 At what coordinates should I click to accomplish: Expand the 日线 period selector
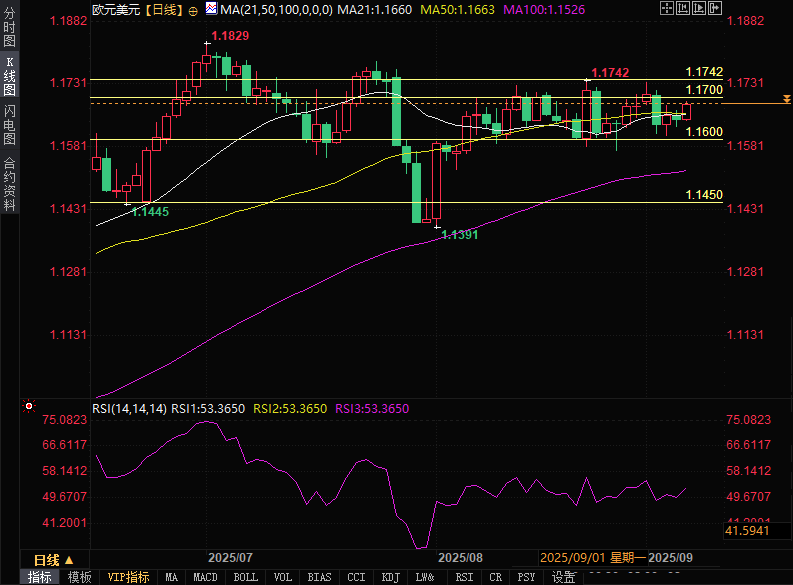click(54, 560)
